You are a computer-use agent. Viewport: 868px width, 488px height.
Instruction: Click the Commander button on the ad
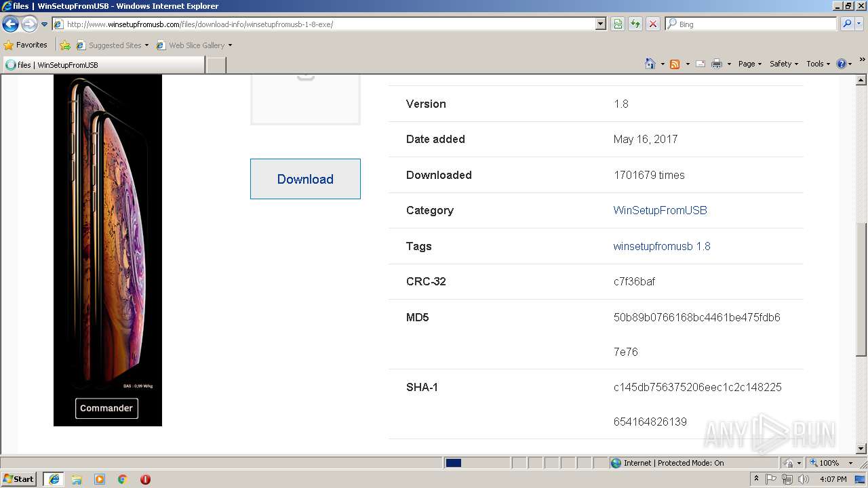[x=106, y=408]
